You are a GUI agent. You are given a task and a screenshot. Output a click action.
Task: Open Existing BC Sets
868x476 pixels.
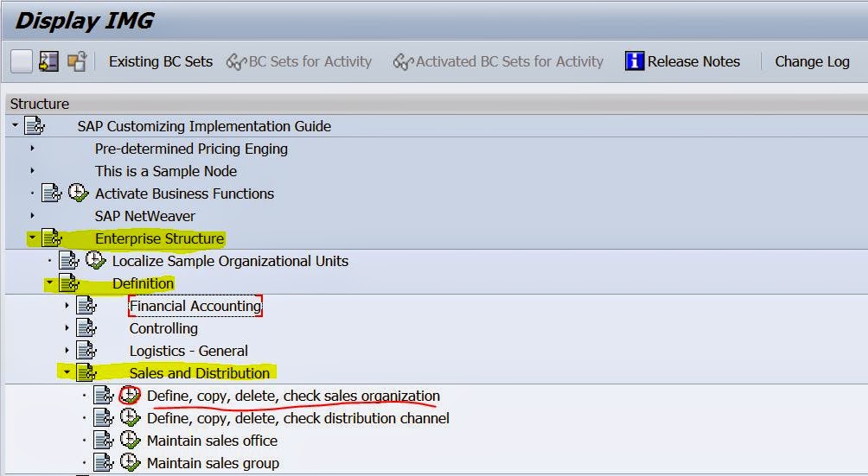point(161,61)
